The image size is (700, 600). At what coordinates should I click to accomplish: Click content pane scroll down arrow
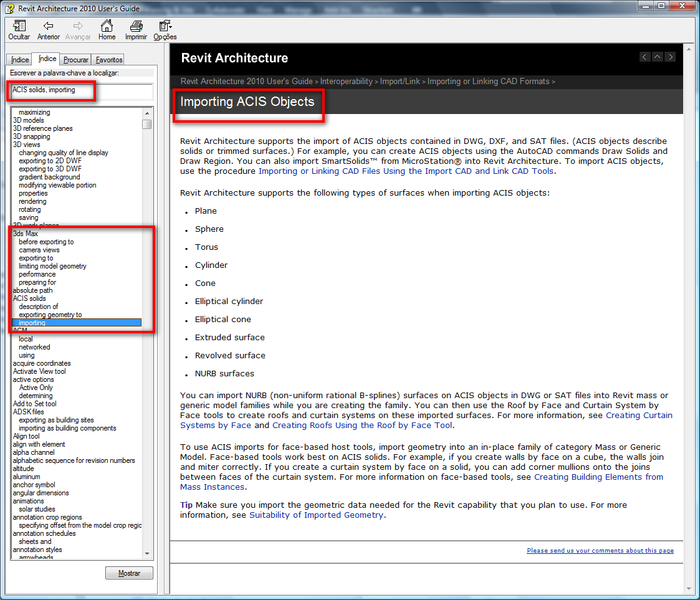(689, 589)
